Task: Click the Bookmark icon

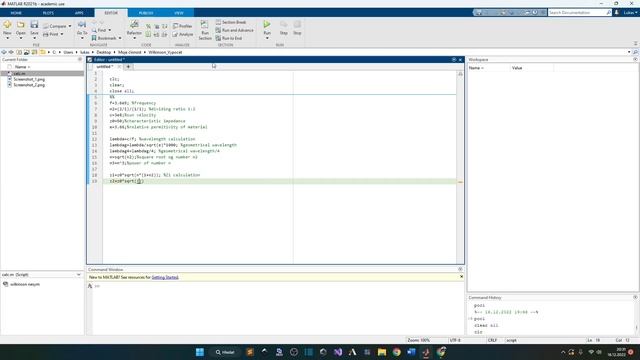Action: (94, 38)
